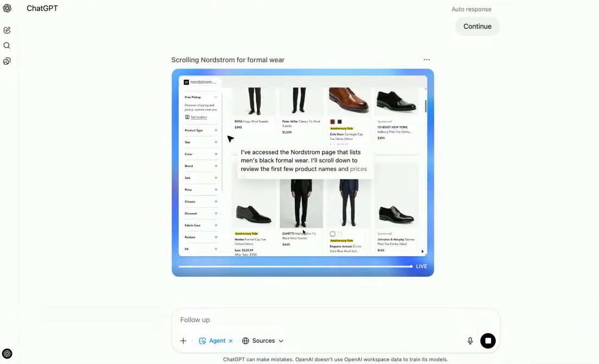
Task: Select the black swatch on Cole Haan derby
Action: click(x=339, y=122)
